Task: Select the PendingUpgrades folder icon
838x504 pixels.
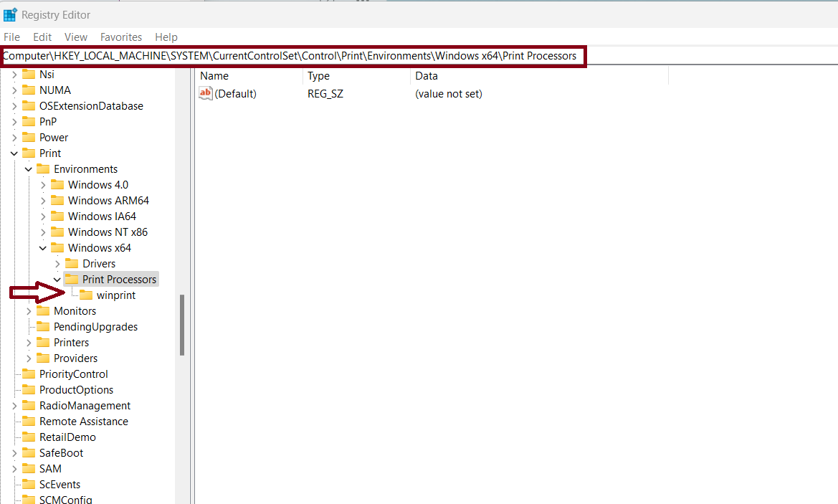Action: (x=43, y=327)
